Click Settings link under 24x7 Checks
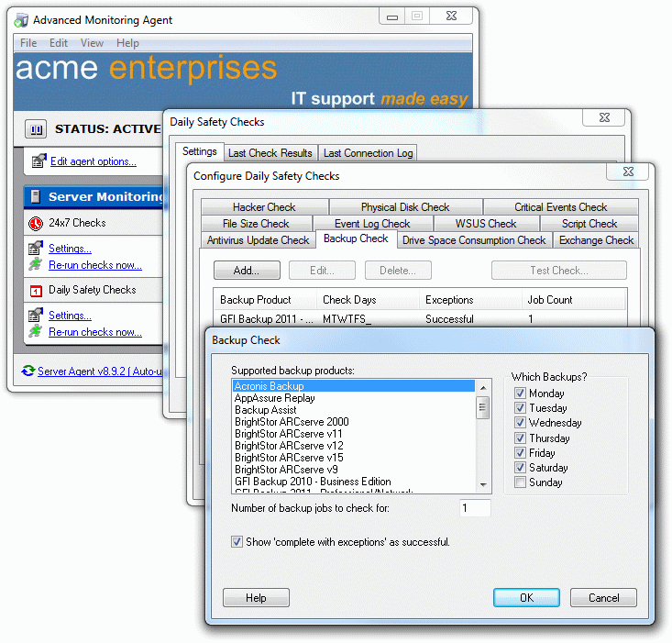672x643 pixels. point(70,249)
